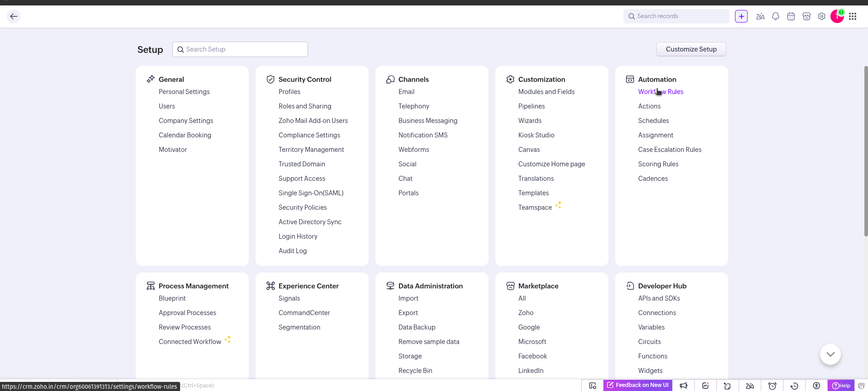This screenshot has width=868, height=391.
Task: Click Feedback on New UI button
Action: [638, 385]
